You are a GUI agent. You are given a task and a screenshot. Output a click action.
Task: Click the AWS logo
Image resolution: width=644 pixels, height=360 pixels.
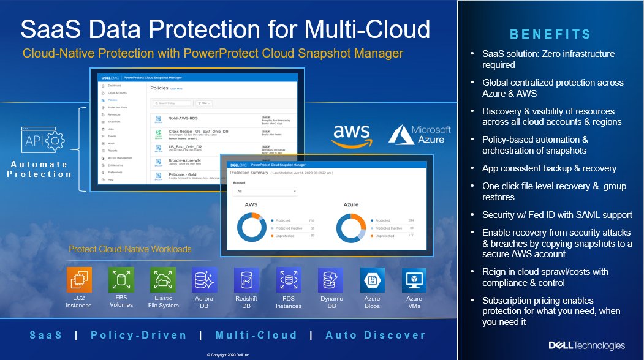tap(352, 137)
